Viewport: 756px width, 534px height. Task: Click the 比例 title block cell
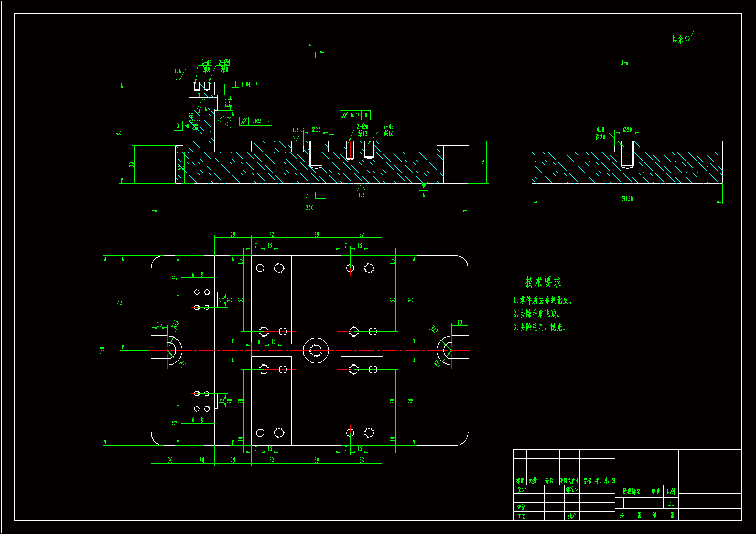coord(671,492)
